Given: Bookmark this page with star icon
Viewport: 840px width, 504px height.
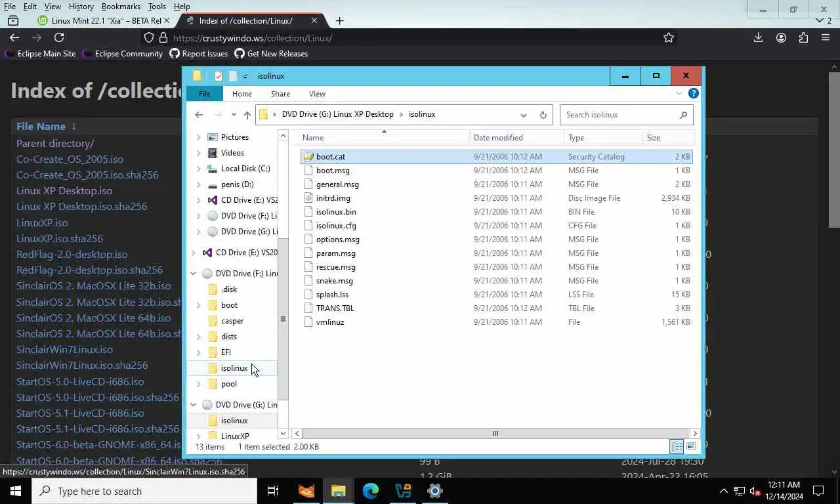Looking at the screenshot, I should point(669,38).
